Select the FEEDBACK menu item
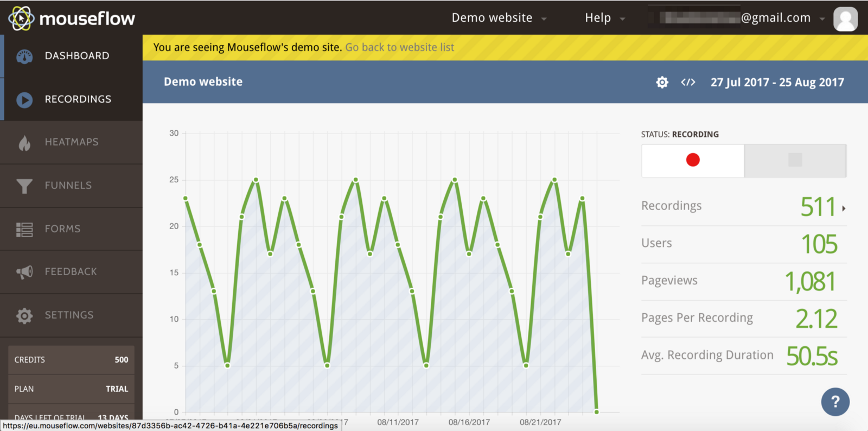The image size is (868, 431). pos(72,272)
